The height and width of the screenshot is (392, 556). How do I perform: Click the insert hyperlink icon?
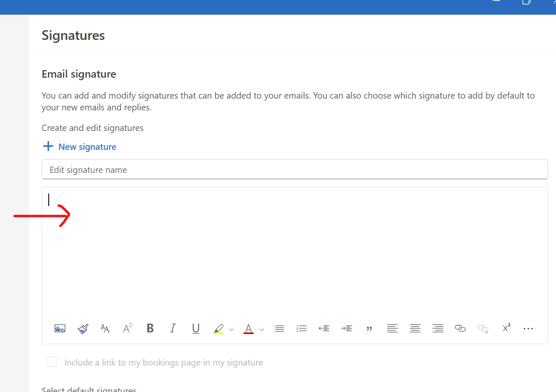460,329
